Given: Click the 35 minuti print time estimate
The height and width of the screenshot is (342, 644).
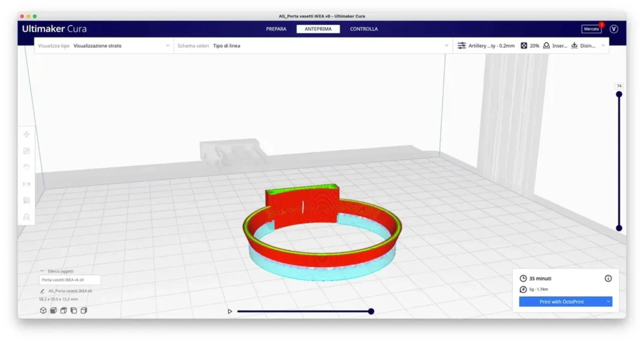Looking at the screenshot, I should [540, 278].
